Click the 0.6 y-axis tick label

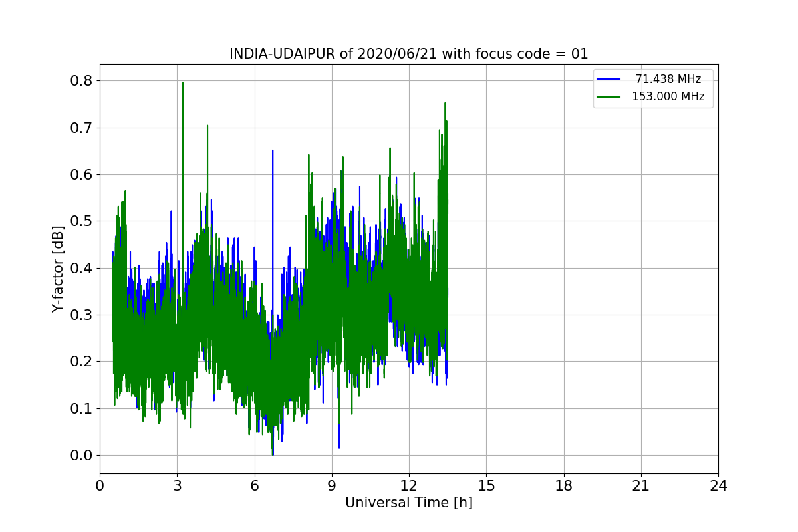[81, 174]
